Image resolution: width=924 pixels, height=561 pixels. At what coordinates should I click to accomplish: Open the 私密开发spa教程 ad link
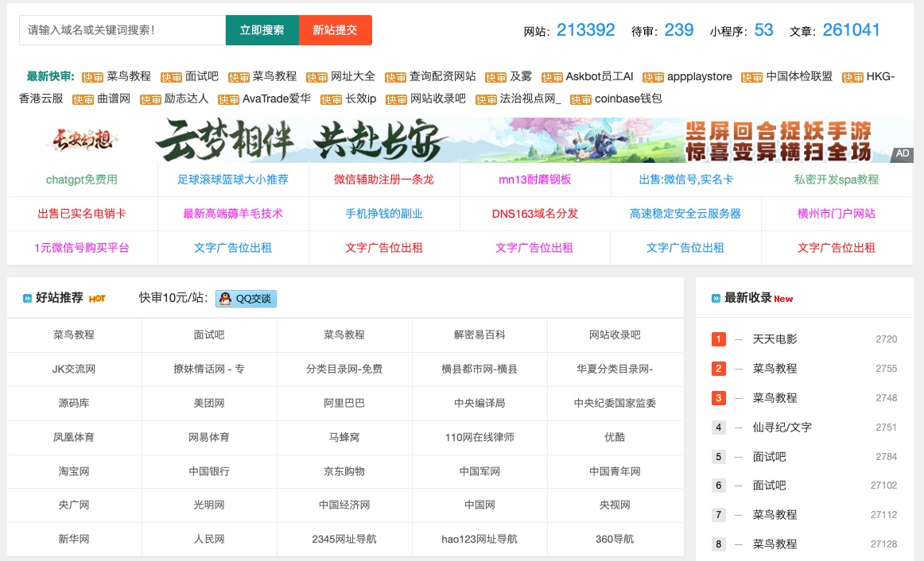click(x=837, y=180)
